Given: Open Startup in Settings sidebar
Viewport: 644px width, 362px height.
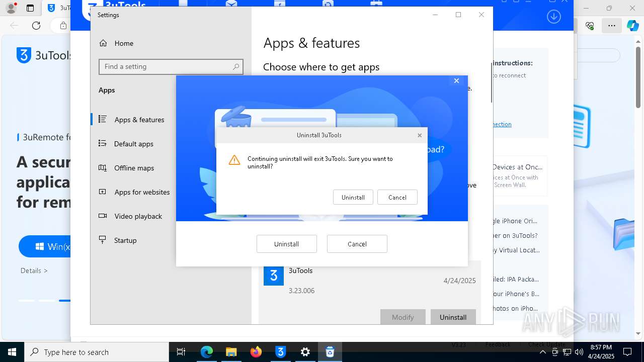Looking at the screenshot, I should coord(125,240).
